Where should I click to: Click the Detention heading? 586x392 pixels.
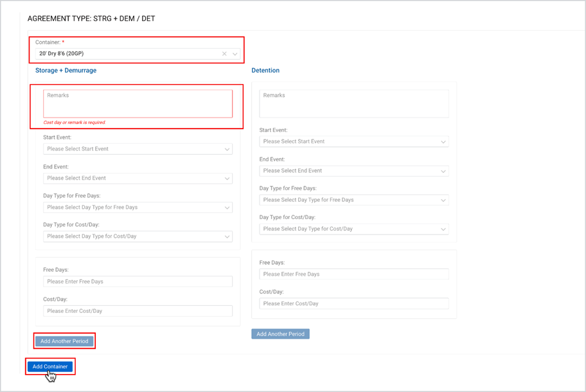coord(265,70)
